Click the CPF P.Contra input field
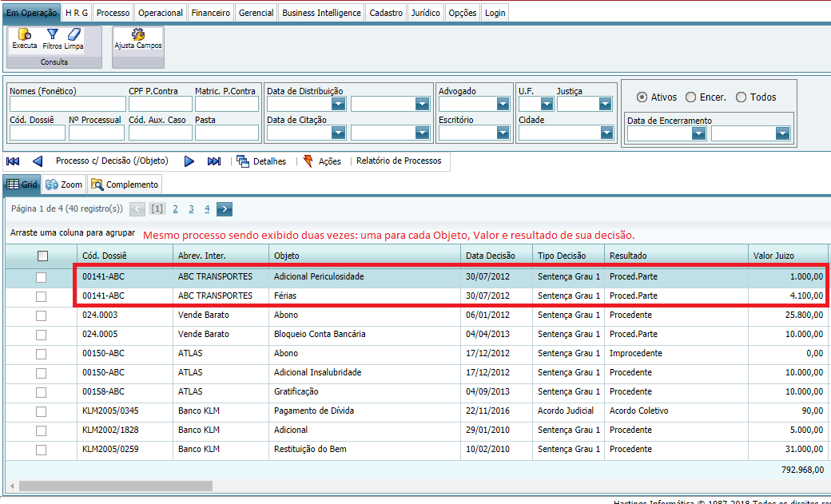 (160, 104)
